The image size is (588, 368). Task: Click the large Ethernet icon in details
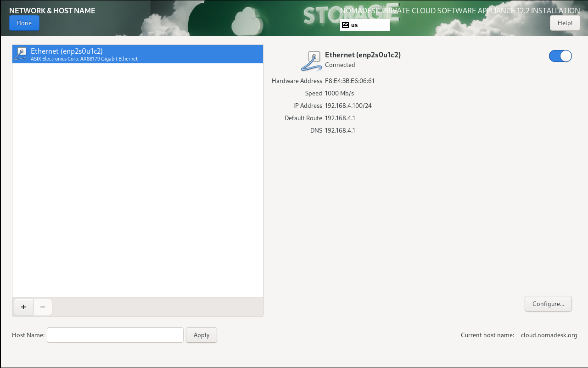[312, 61]
